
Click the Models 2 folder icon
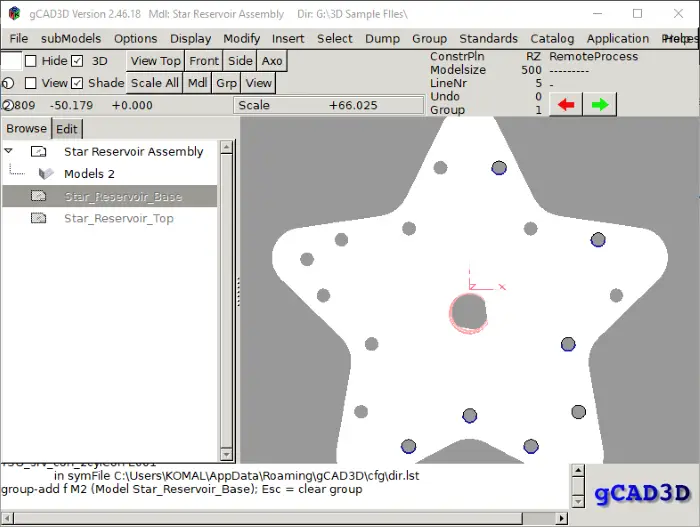[x=46, y=173]
